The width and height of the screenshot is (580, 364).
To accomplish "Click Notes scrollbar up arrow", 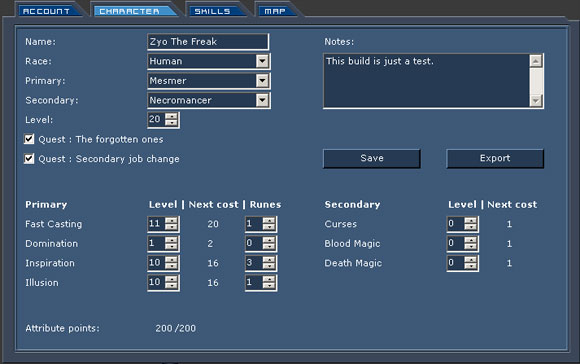I will pyautogui.click(x=536, y=61).
